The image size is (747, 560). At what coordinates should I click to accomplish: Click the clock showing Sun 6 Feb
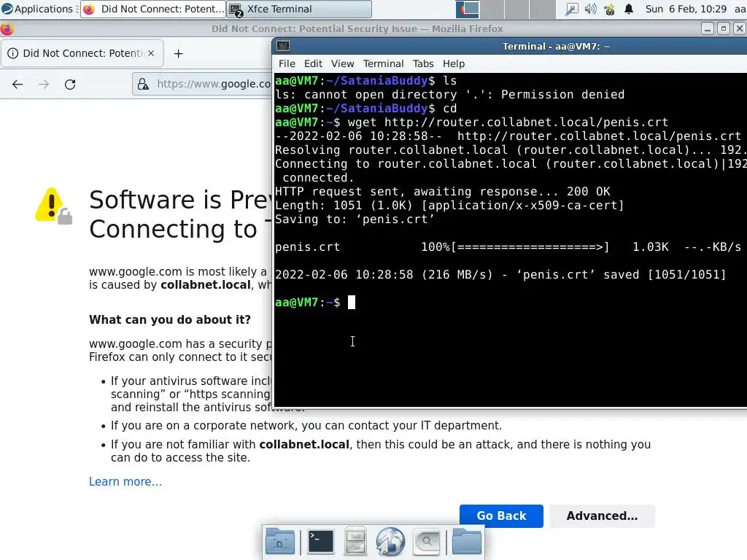click(x=686, y=9)
